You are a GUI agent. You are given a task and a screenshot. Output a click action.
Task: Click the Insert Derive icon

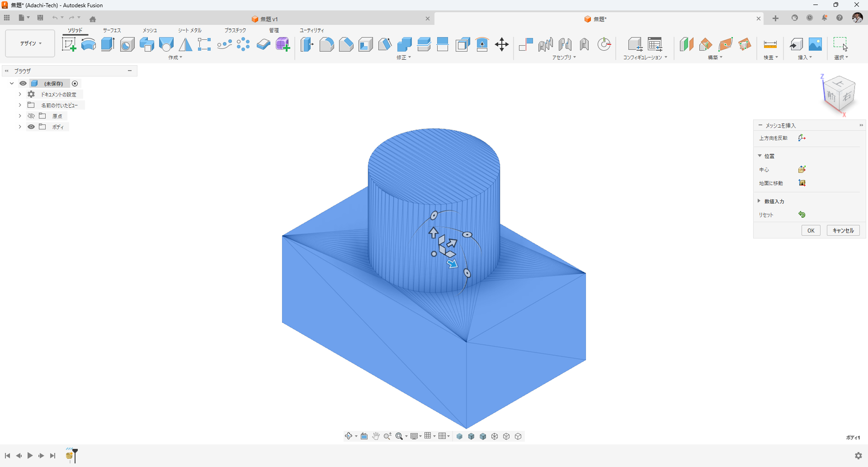(x=796, y=44)
